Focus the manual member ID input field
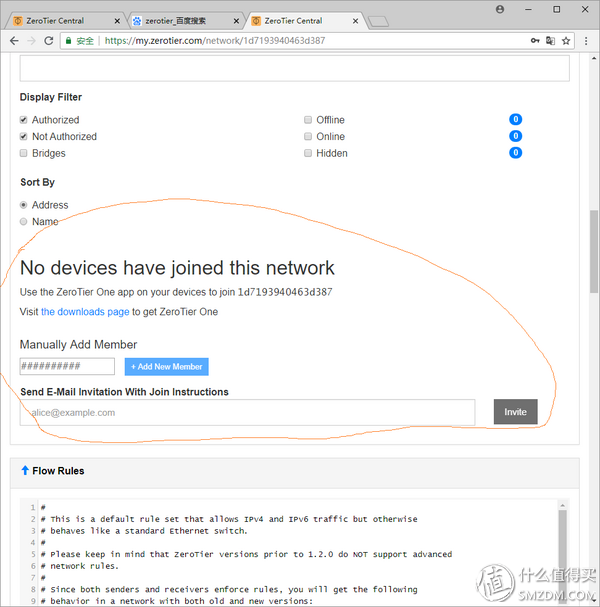The width and height of the screenshot is (600, 607). 67,366
